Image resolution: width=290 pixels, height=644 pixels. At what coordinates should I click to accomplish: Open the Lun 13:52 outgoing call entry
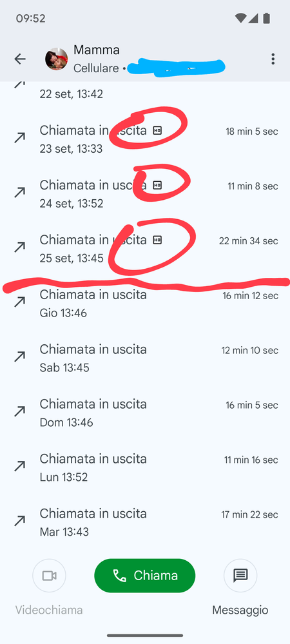[x=145, y=467]
